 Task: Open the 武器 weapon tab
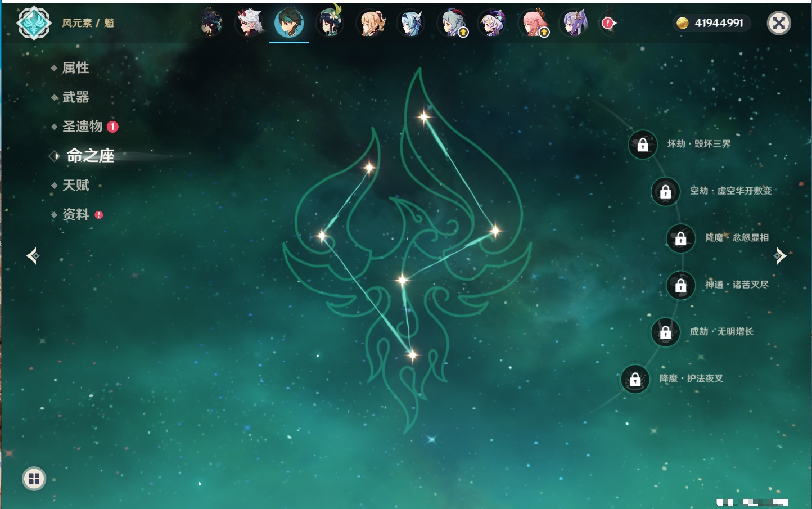[75, 97]
